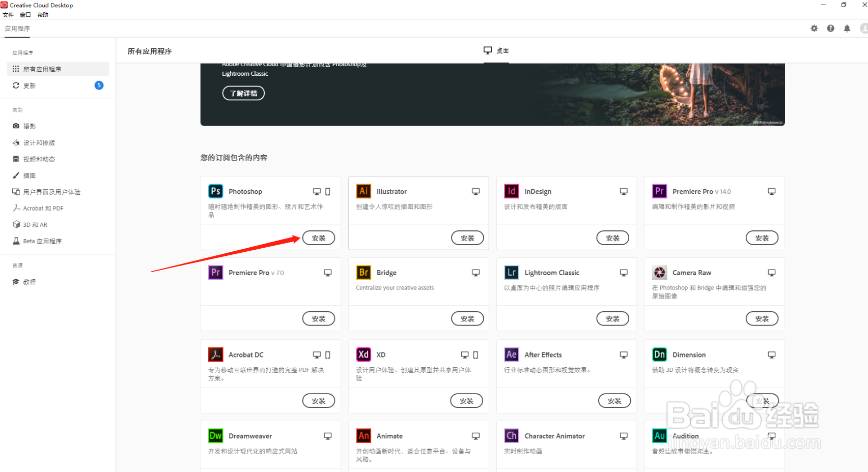Install Premiere Pro v7.0 via 安装
The image size is (868, 472).
point(319,318)
